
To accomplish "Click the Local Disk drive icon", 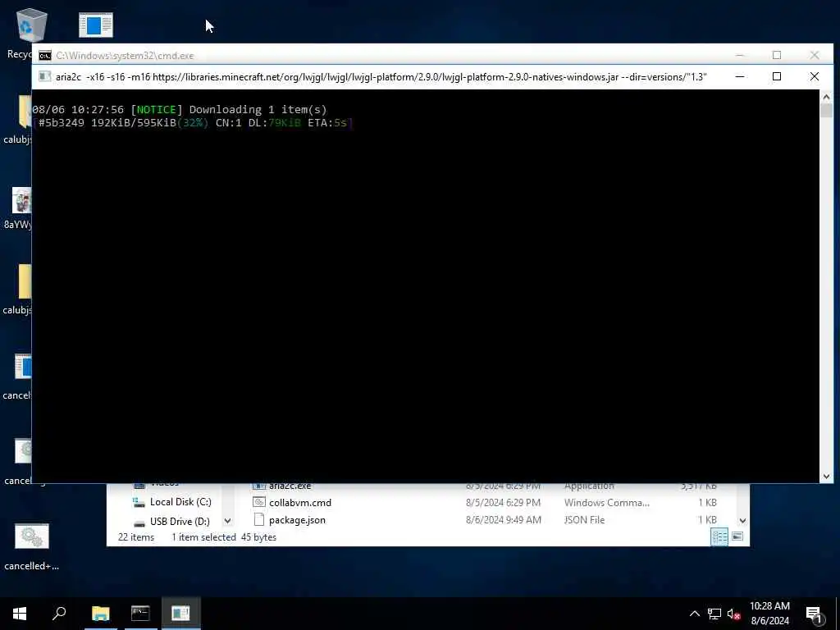I will click(139, 502).
